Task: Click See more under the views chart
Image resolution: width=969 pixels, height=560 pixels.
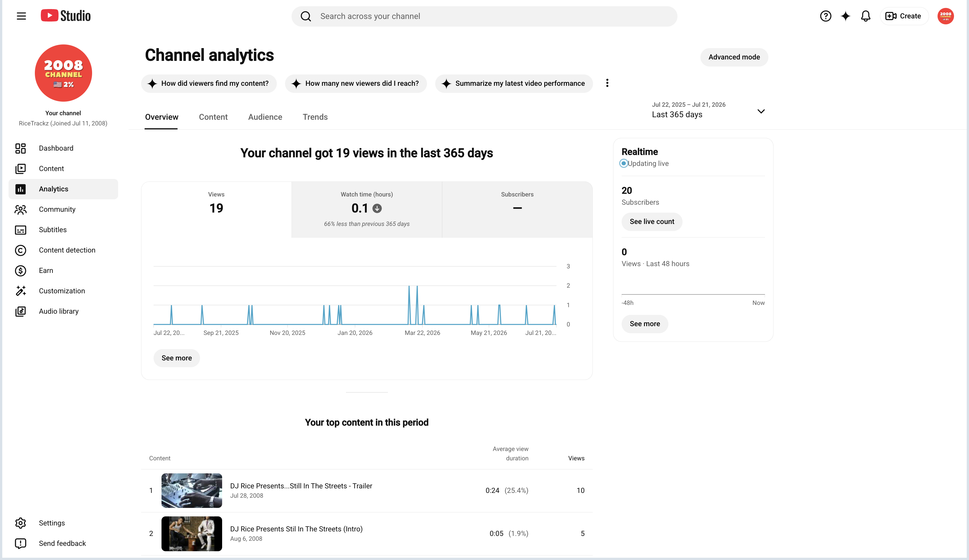Action: [177, 358]
